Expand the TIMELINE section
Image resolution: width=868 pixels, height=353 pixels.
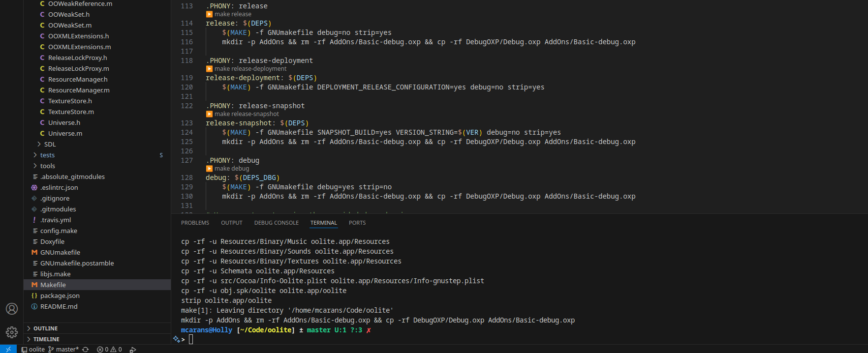click(46, 339)
